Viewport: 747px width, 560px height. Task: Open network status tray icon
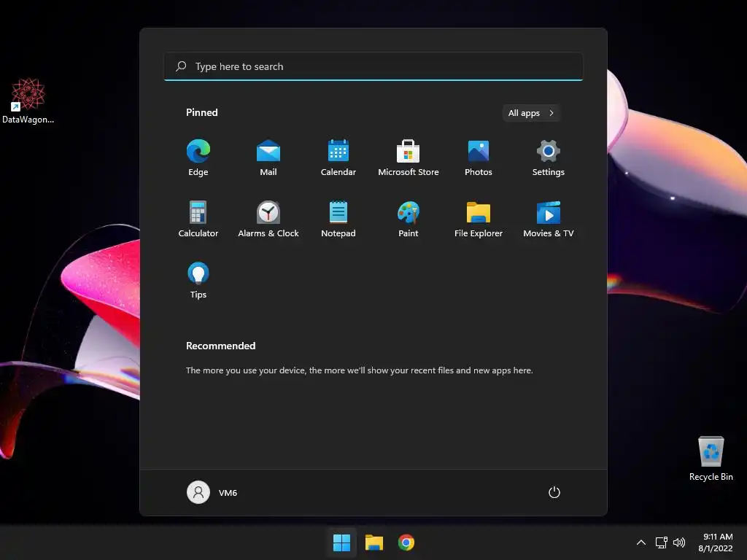[661, 542]
